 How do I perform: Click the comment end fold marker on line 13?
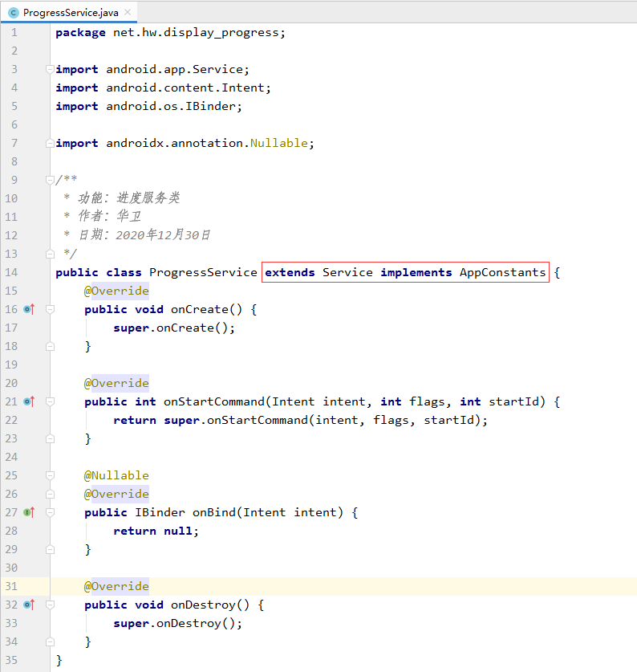coord(50,254)
